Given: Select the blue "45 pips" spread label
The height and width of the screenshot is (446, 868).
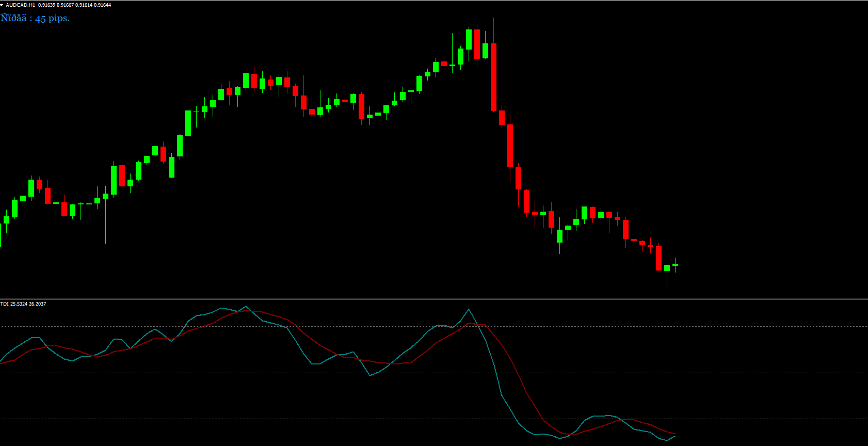Looking at the screenshot, I should coord(35,18).
